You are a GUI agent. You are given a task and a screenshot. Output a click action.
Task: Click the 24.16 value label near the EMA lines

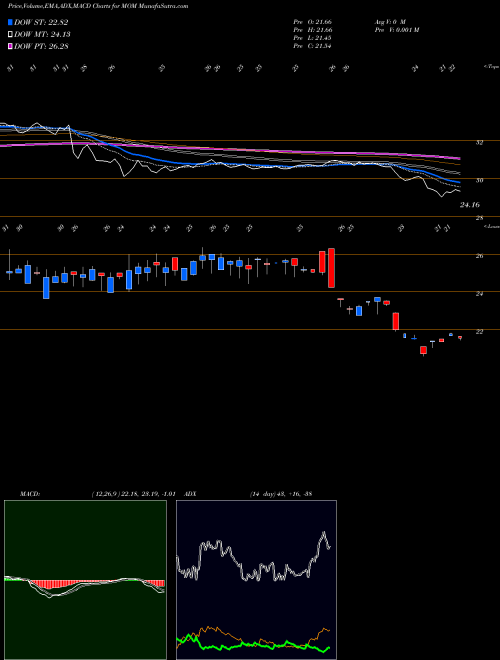[469, 205]
